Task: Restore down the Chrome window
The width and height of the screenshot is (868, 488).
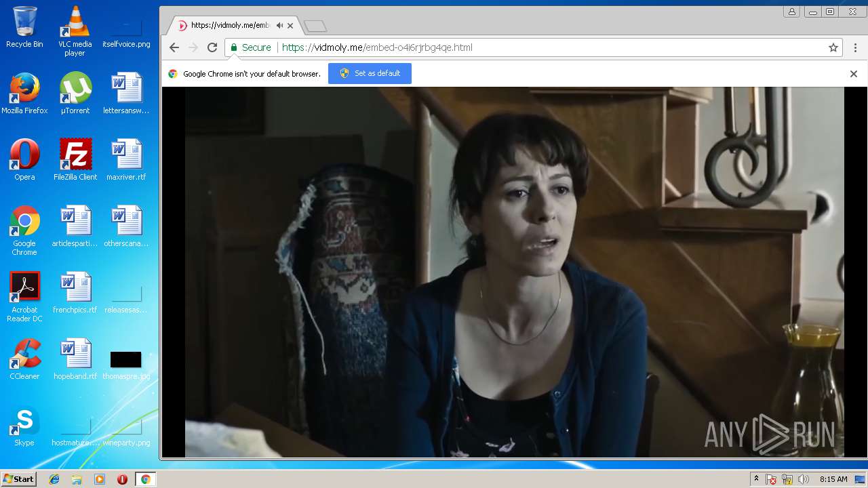Action: coord(829,12)
